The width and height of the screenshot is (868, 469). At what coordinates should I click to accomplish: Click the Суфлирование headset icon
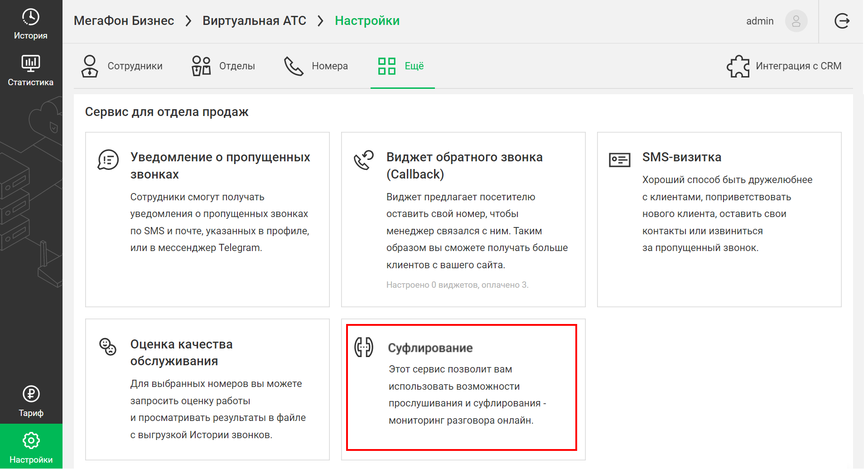click(364, 348)
